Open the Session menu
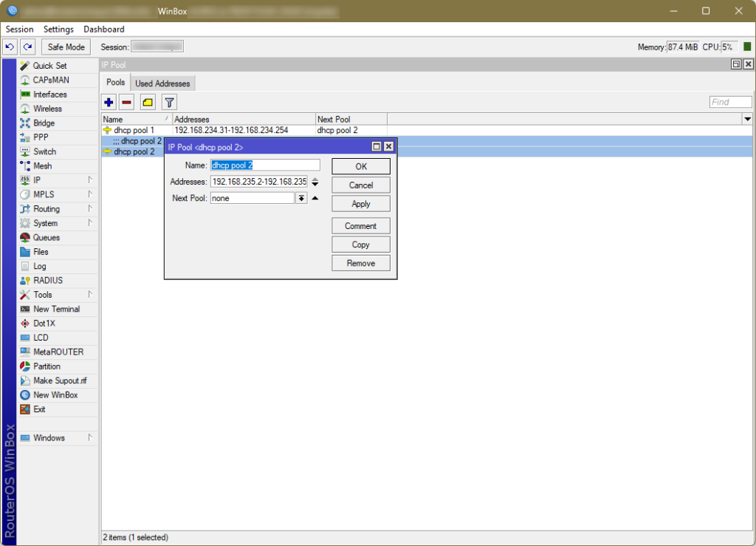Screen dimensions: 756x546 19,29
